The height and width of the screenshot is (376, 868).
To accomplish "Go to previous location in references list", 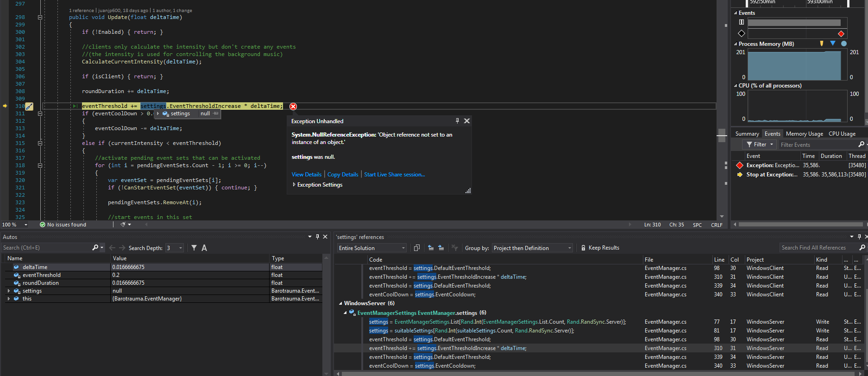I will (x=431, y=248).
